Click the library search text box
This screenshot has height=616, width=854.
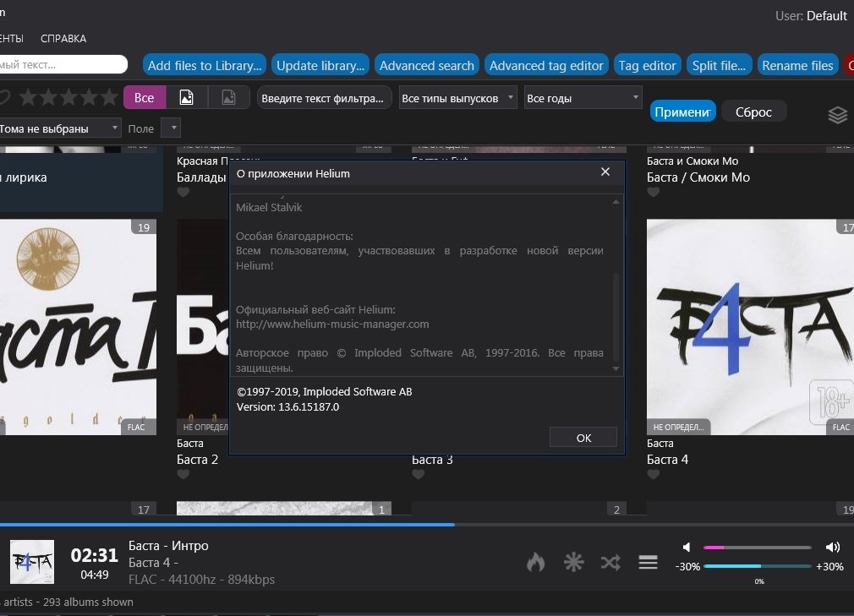[63, 64]
